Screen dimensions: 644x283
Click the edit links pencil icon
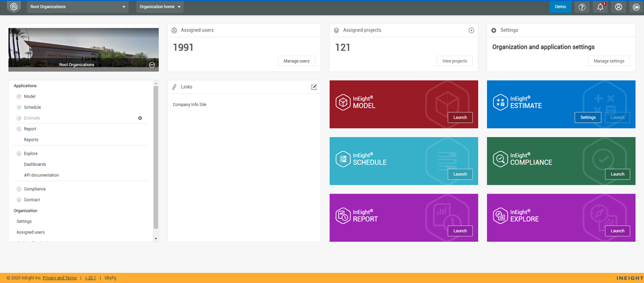click(x=314, y=87)
